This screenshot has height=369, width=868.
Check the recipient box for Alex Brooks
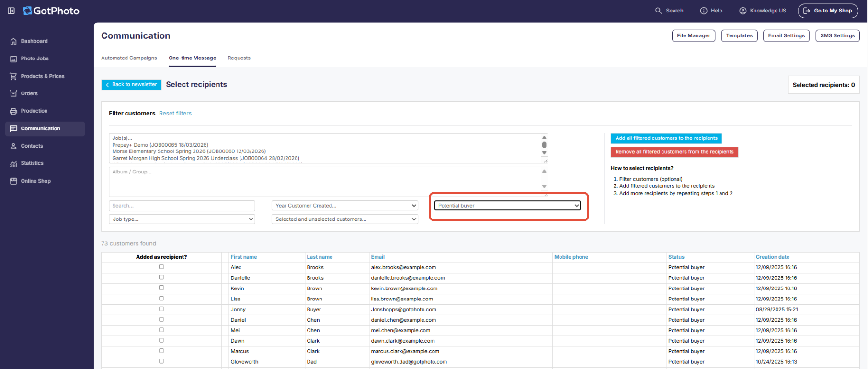click(x=161, y=267)
